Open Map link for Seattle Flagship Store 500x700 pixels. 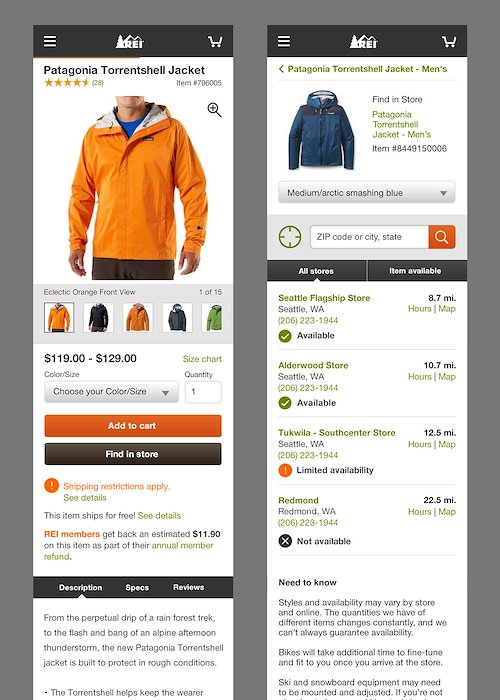(447, 309)
